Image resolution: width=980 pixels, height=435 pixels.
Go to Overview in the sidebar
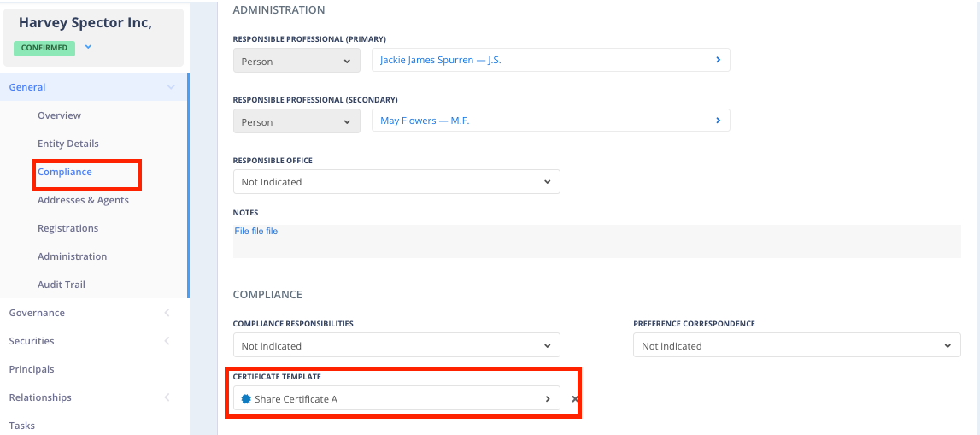59,115
